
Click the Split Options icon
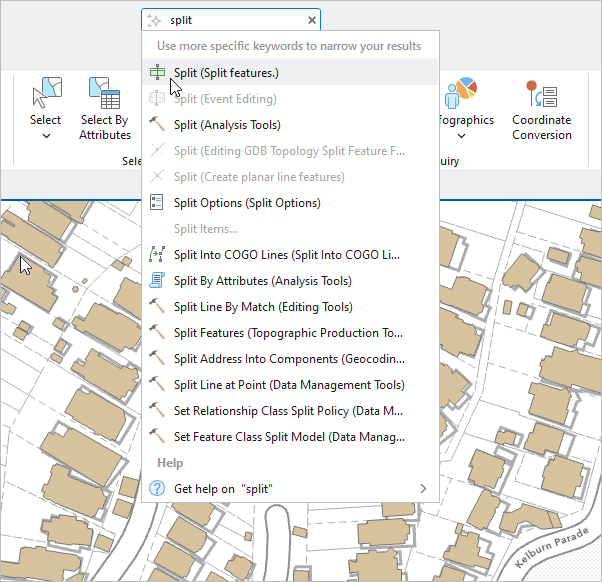[157, 203]
